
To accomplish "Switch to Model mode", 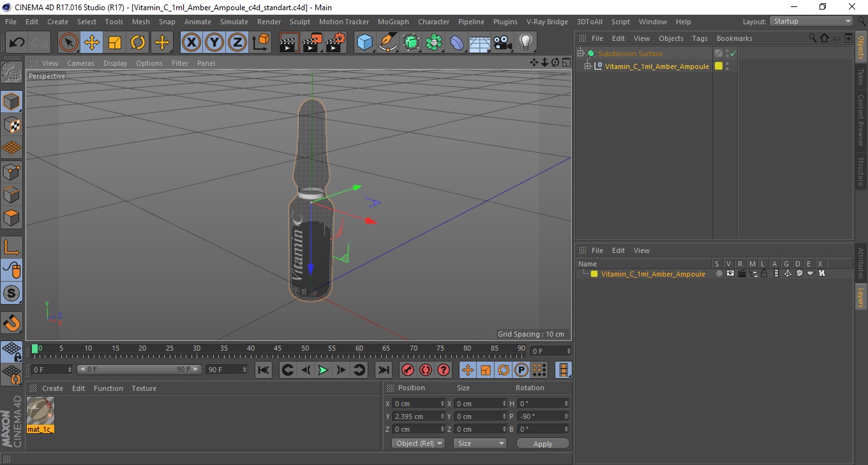I will [11, 102].
